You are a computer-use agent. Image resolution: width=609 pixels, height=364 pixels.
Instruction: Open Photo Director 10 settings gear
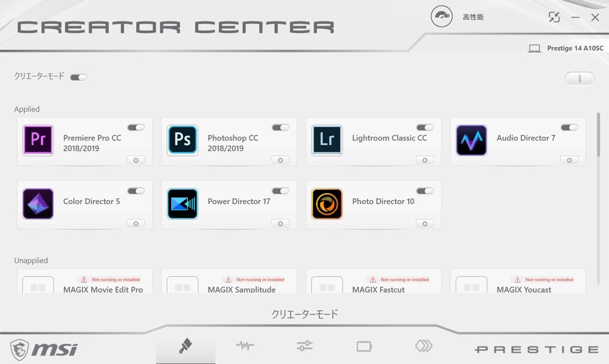point(425,224)
